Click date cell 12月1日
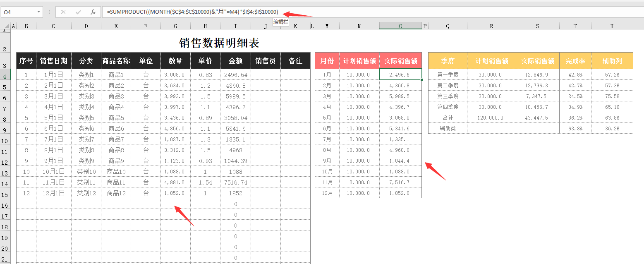 [54, 193]
